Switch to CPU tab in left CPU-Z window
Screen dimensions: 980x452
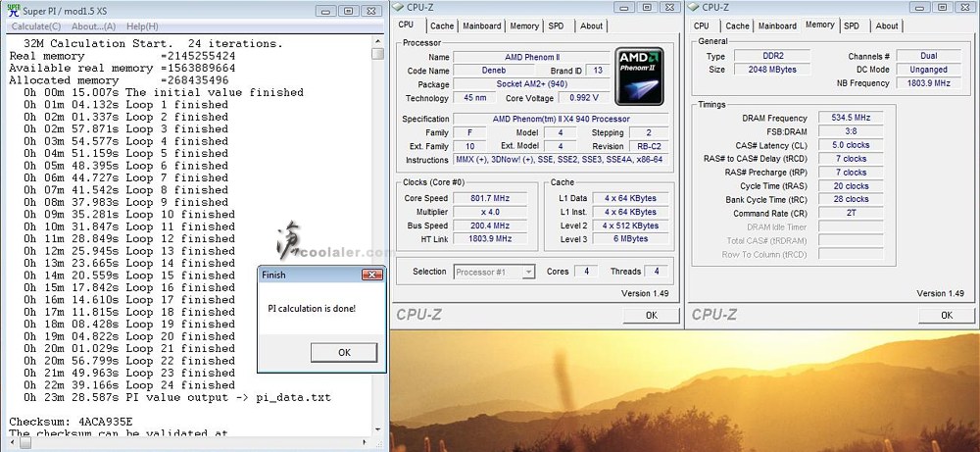tap(406, 25)
